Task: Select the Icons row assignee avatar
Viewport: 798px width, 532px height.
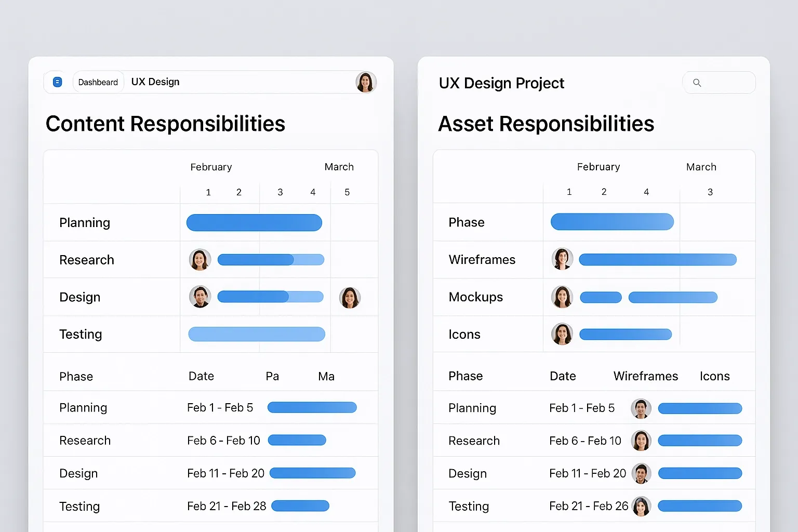Action: tap(562, 334)
